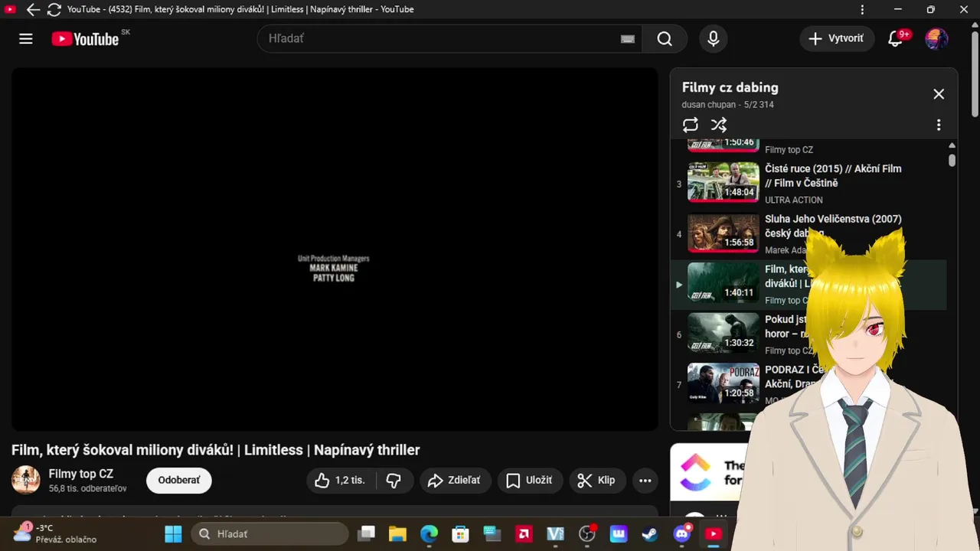Toggle playlist loop
The image size is (980, 551).
[x=691, y=125]
